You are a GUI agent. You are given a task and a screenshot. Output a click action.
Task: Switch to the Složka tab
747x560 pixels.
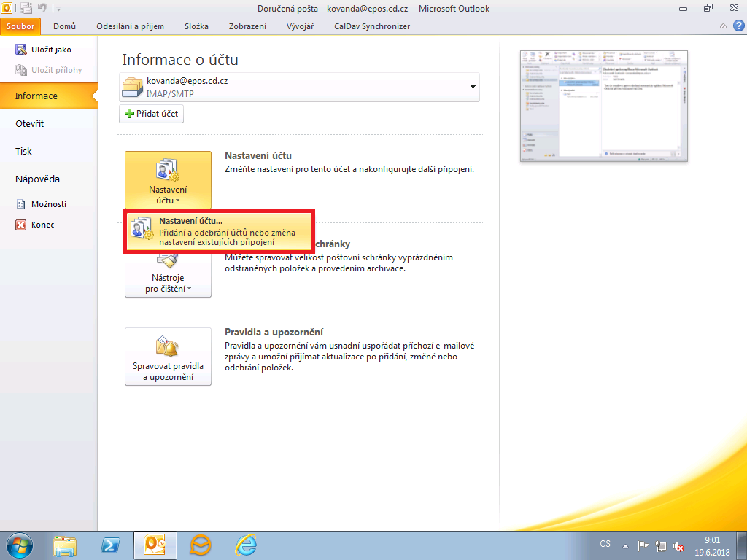(x=196, y=26)
